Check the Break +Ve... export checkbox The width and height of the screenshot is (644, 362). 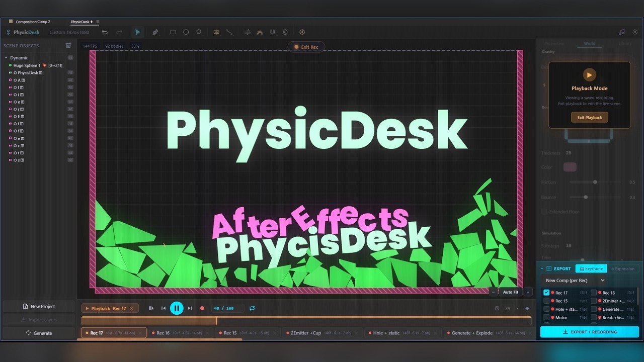click(x=594, y=317)
